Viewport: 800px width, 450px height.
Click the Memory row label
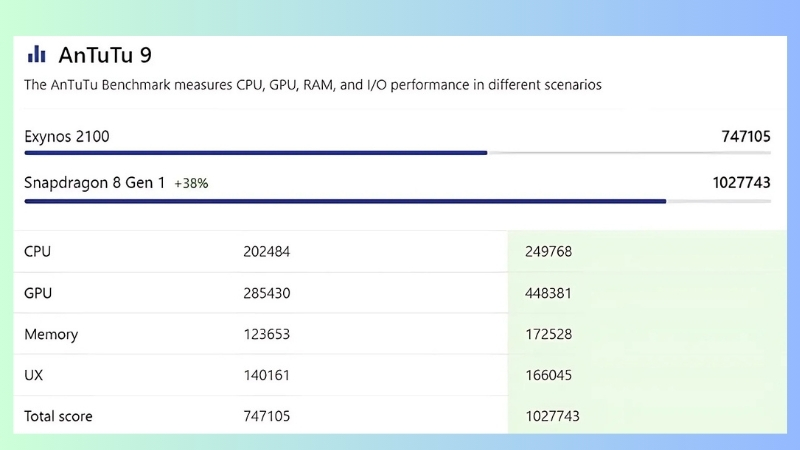pyautogui.click(x=51, y=335)
